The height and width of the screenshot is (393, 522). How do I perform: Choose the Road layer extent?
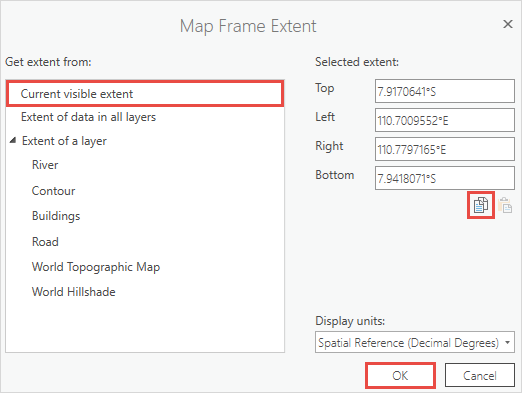45,242
